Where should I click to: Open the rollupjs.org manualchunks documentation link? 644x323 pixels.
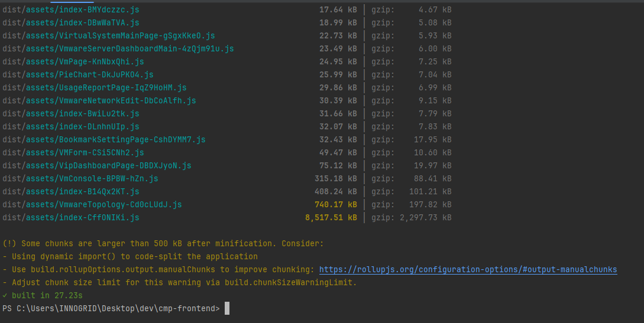[x=468, y=269]
